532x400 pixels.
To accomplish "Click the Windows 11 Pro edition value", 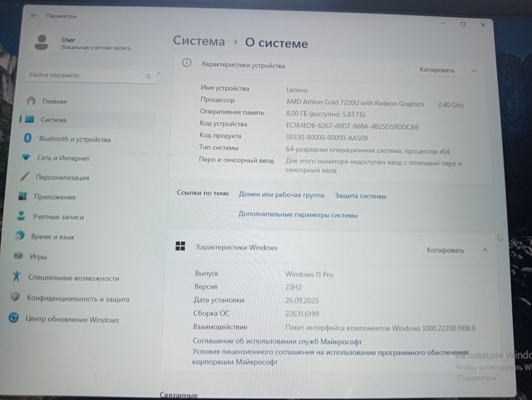I will pyautogui.click(x=309, y=274).
